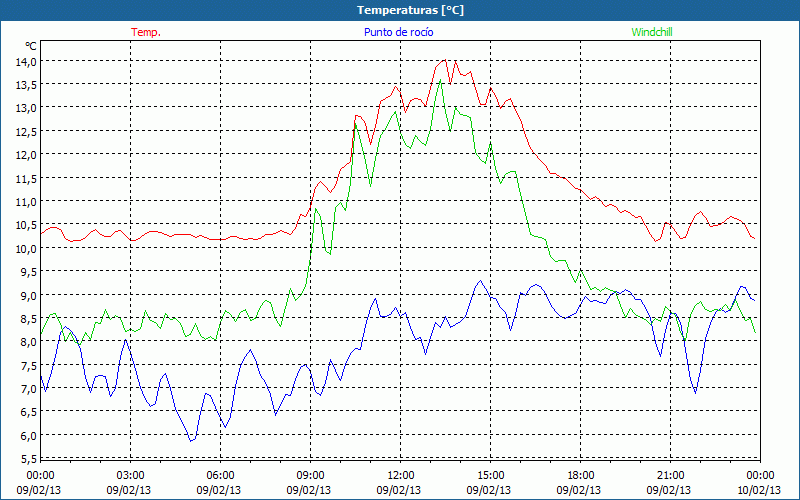
Task: Click the 10/02/13 date label
Action: (759, 490)
